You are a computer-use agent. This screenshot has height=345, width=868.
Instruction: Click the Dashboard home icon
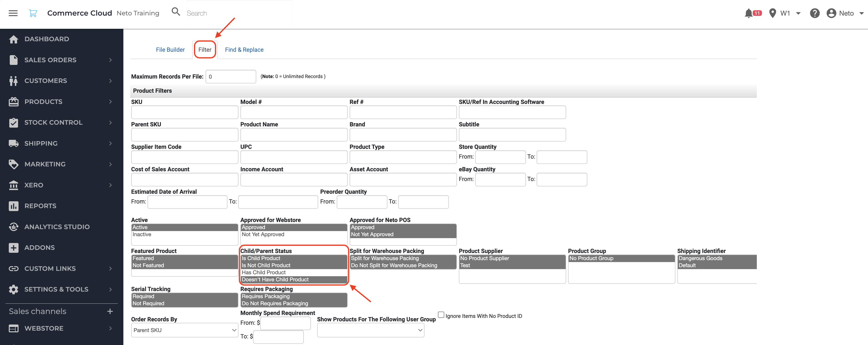coord(13,39)
